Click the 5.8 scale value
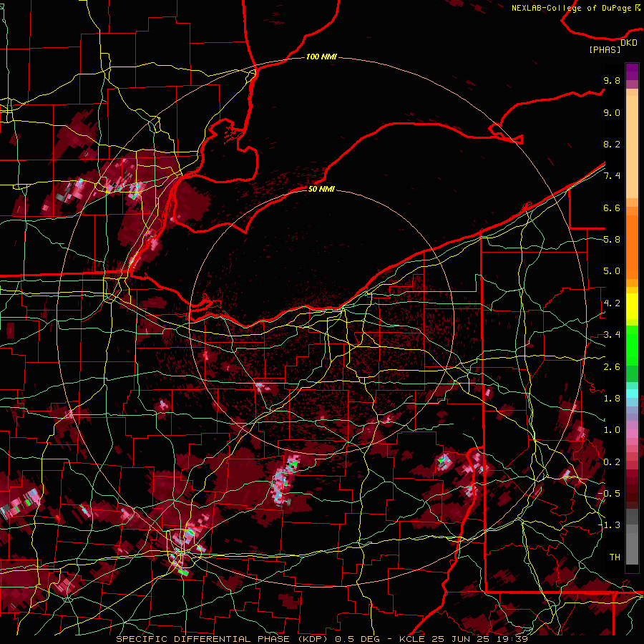The image size is (644, 644). coord(612,240)
